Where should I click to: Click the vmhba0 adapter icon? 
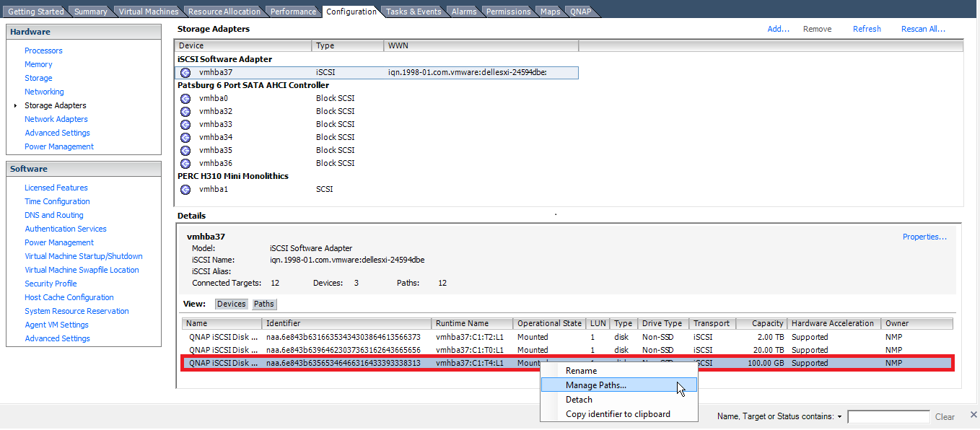(x=185, y=99)
